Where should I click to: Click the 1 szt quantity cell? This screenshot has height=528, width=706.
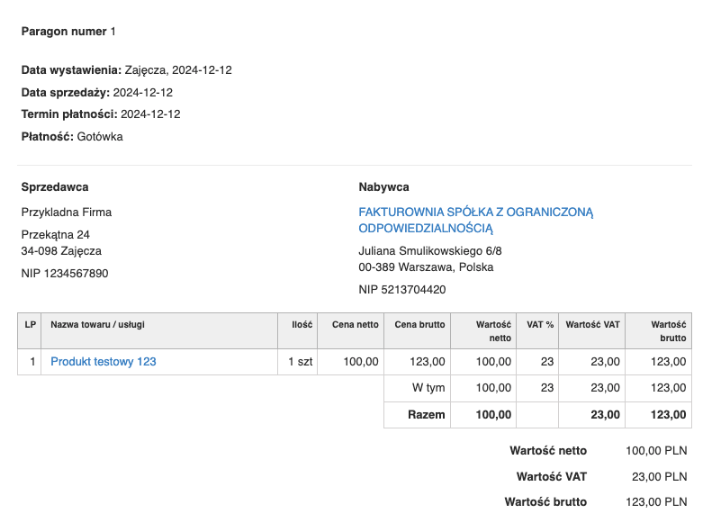pyautogui.click(x=300, y=361)
